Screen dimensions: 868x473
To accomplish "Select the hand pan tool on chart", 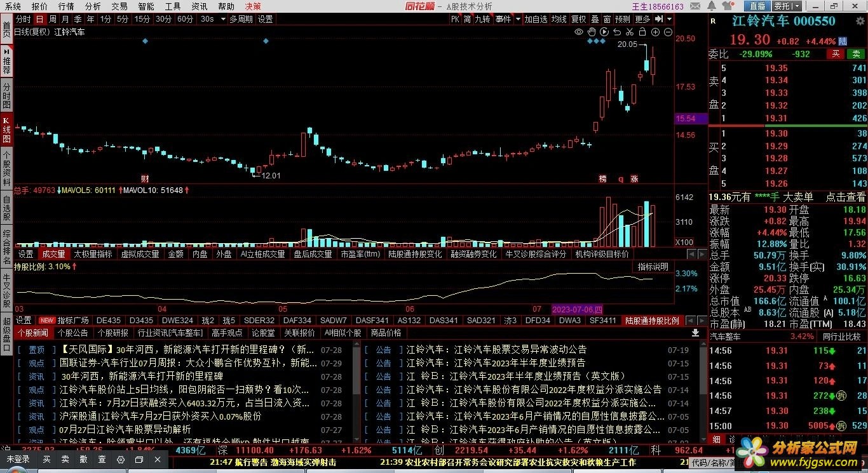I will (x=592, y=32).
